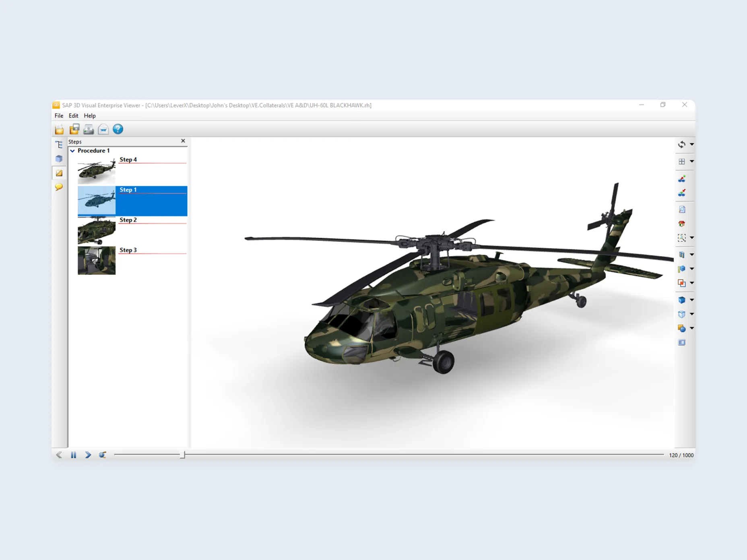Open the Help menu

[x=90, y=116]
